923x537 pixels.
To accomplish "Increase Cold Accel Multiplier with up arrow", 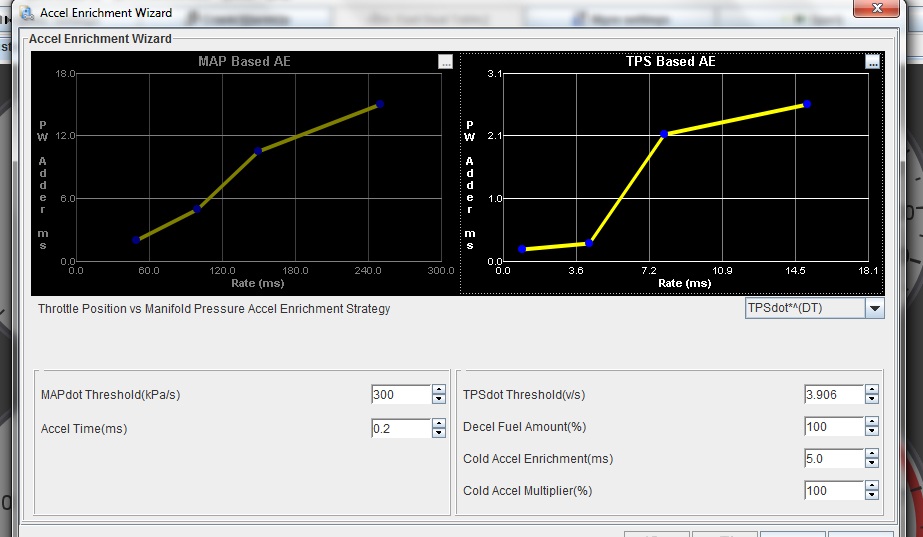I will (x=872, y=485).
